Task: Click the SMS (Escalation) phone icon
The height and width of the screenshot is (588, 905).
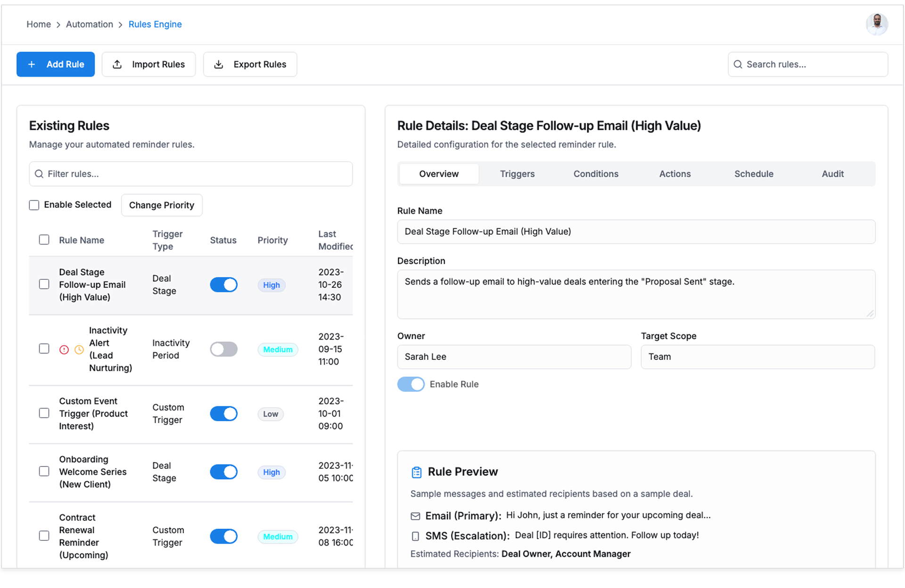Action: pyautogui.click(x=415, y=536)
